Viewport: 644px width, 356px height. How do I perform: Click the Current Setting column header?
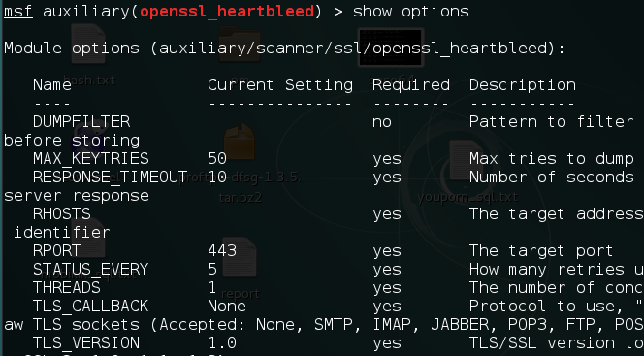tap(280, 85)
